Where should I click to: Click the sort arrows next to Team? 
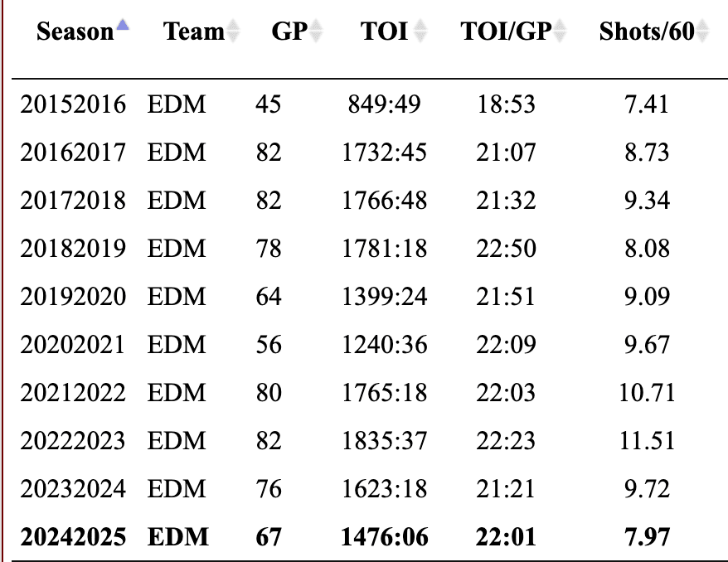233,32
